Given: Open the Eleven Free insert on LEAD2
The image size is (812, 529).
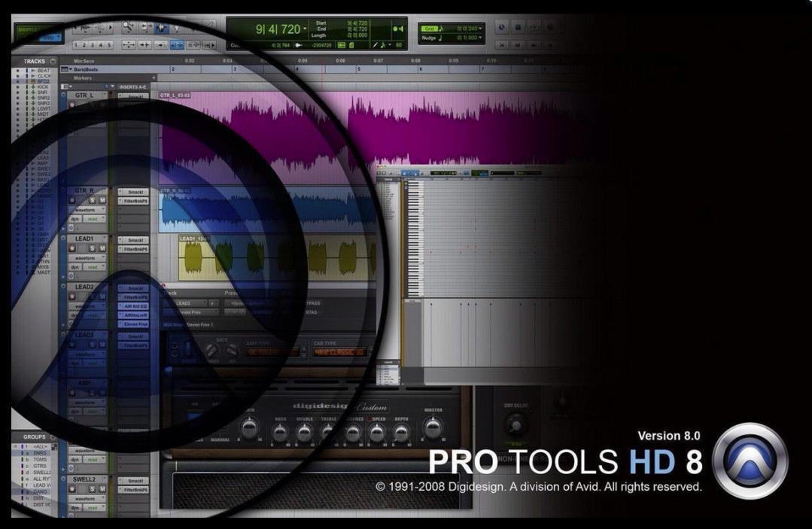Looking at the screenshot, I should click(134, 324).
